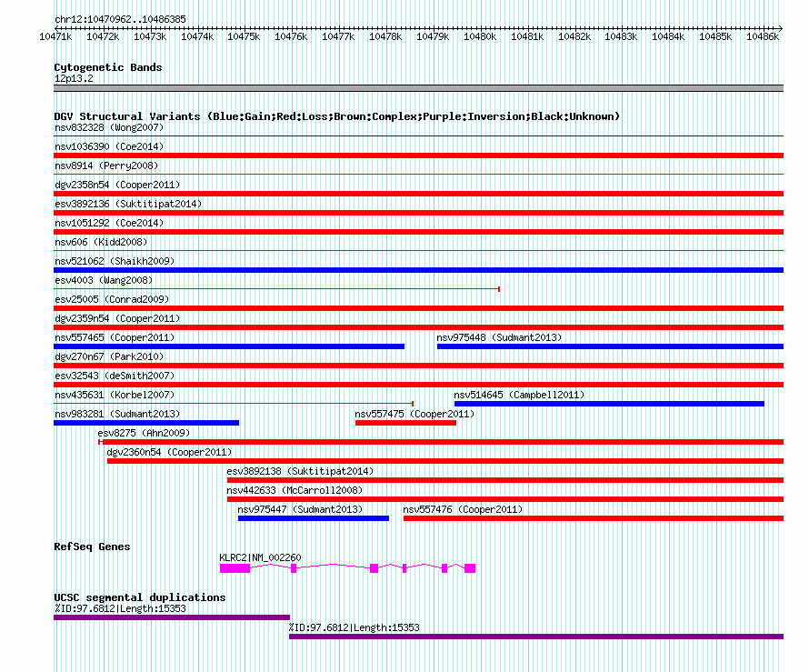Open variant nsv514645 (Campbell2011)
Screen dimensions: 809x672
pos(520,395)
